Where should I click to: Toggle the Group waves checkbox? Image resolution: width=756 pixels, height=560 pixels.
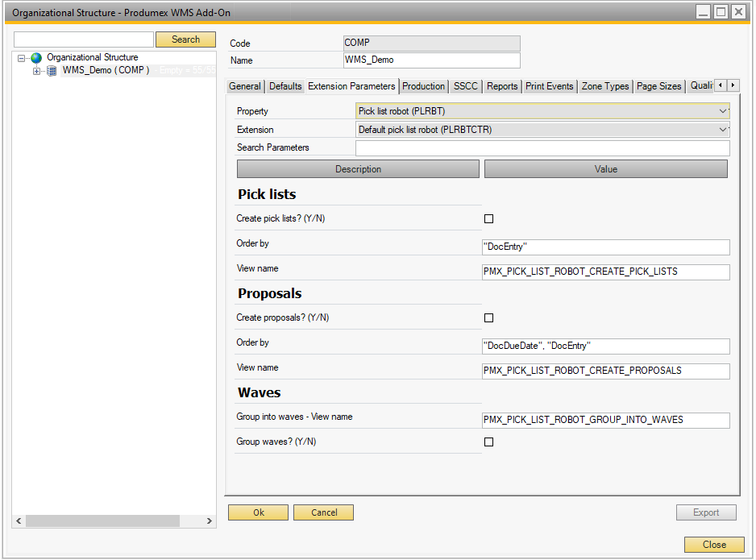(488, 442)
